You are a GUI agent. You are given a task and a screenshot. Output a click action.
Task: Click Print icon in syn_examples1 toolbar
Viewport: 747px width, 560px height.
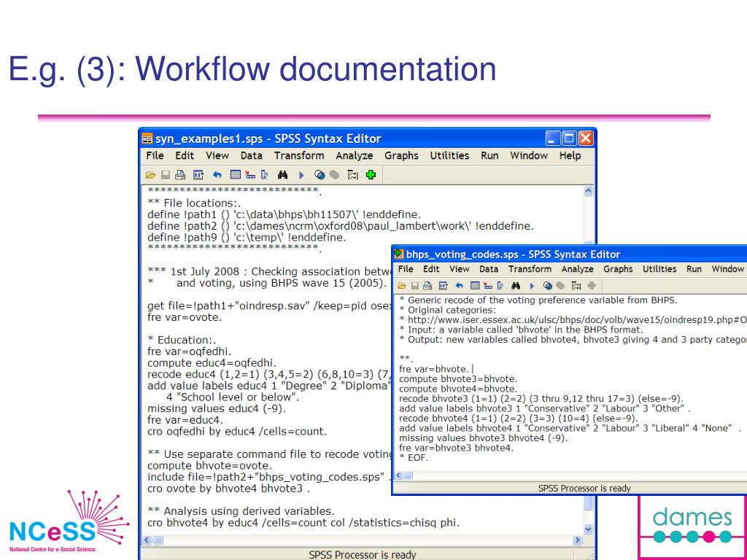[180, 175]
